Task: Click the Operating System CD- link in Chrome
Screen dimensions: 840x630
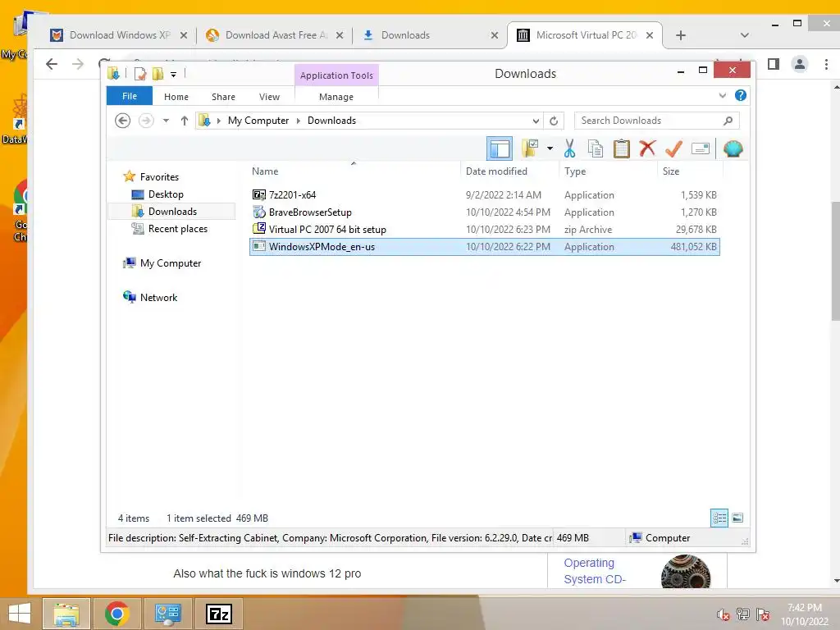Action: point(594,571)
